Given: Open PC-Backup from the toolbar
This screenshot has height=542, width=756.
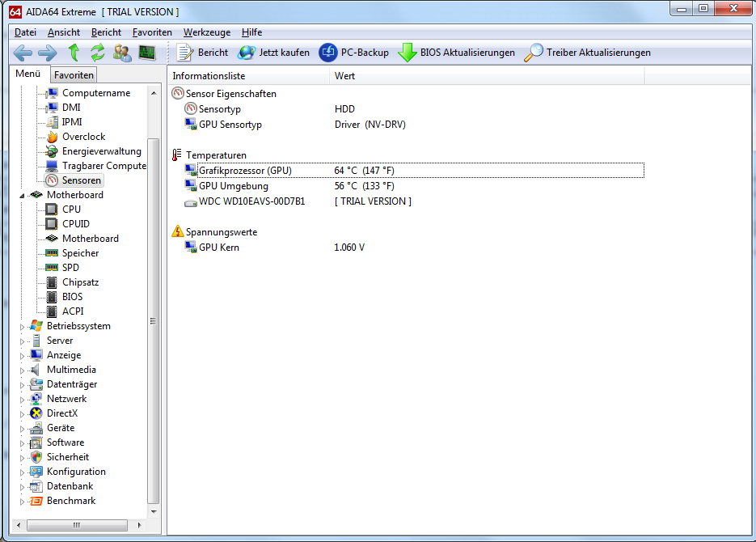Looking at the screenshot, I should pos(354,53).
